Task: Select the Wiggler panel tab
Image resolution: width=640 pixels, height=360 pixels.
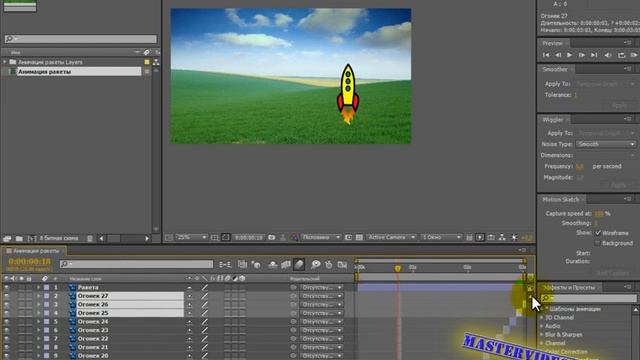Action: [x=553, y=120]
